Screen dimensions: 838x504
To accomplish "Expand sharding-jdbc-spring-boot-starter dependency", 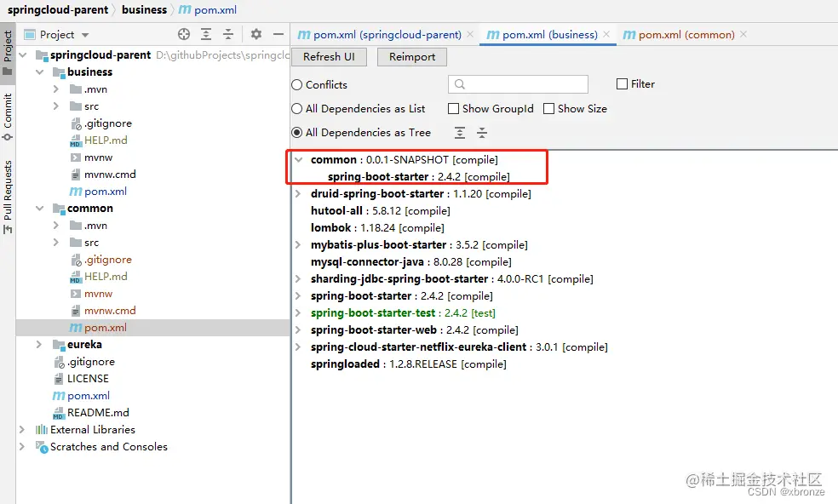I will click(x=298, y=279).
